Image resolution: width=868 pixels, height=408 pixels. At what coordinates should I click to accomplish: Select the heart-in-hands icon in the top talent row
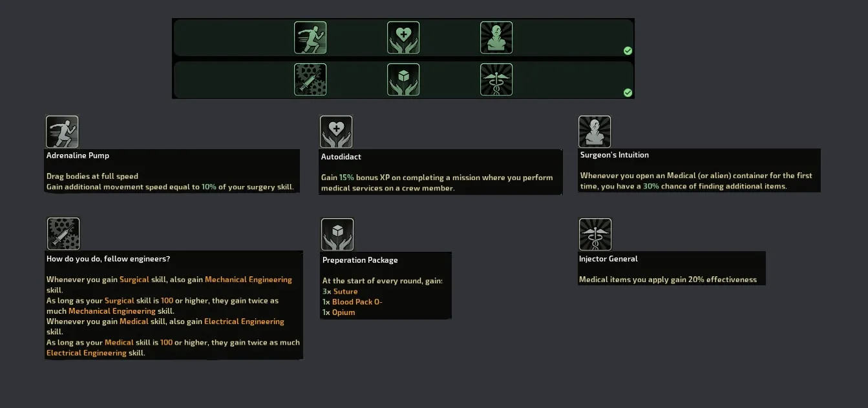click(403, 37)
